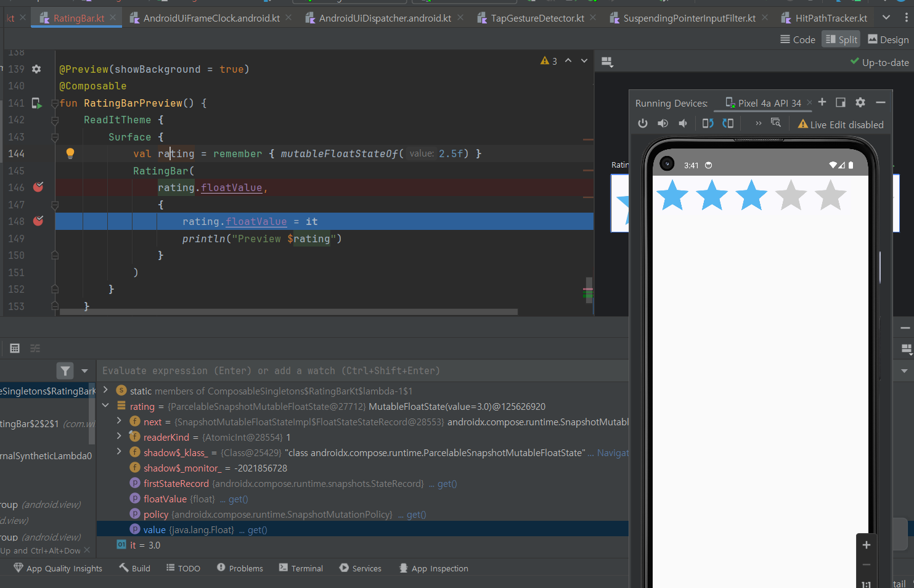914x588 pixels.
Task: Show the light bulb quick-fix on line 144
Action: pyautogui.click(x=70, y=153)
